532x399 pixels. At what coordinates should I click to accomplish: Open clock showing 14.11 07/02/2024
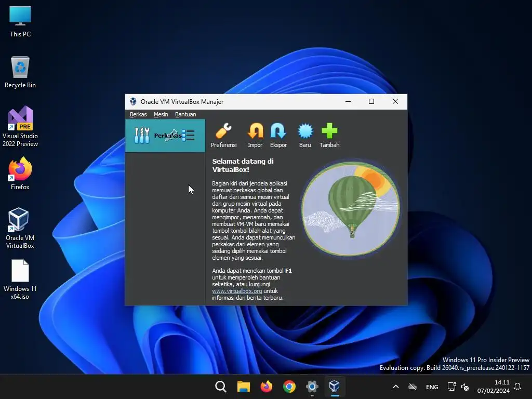[x=494, y=387]
